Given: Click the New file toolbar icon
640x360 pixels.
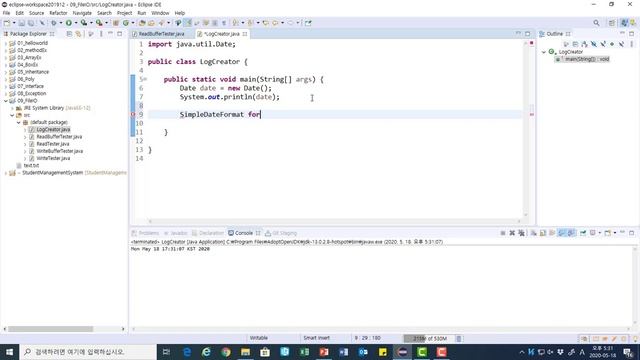Looking at the screenshot, I should click(x=7, y=23).
